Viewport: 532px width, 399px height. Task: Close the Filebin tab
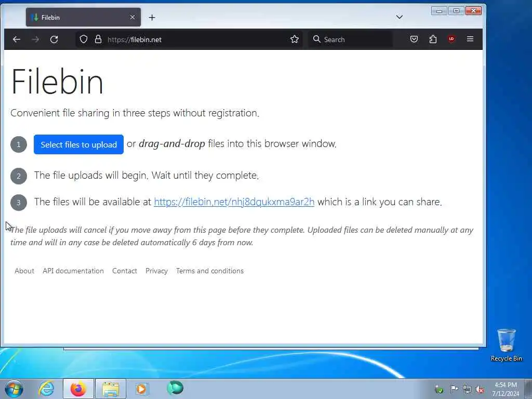(132, 17)
